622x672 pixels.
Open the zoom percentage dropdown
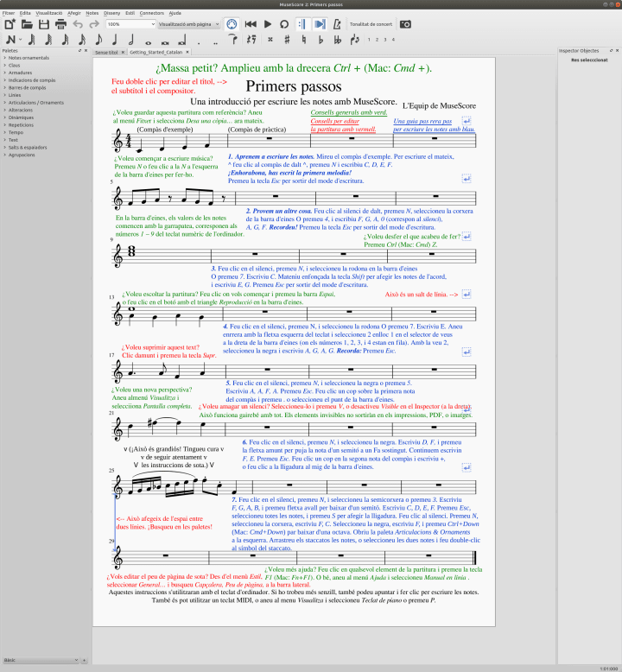(x=130, y=24)
